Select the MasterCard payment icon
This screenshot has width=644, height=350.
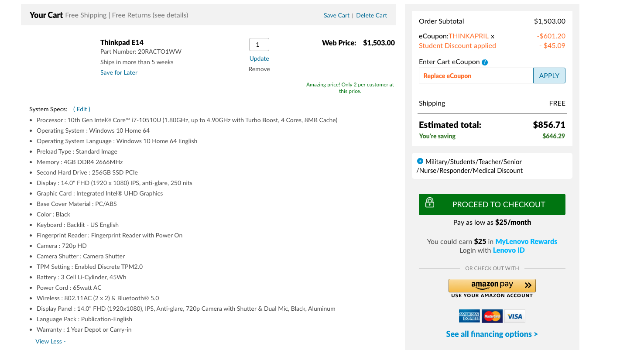coord(492,316)
